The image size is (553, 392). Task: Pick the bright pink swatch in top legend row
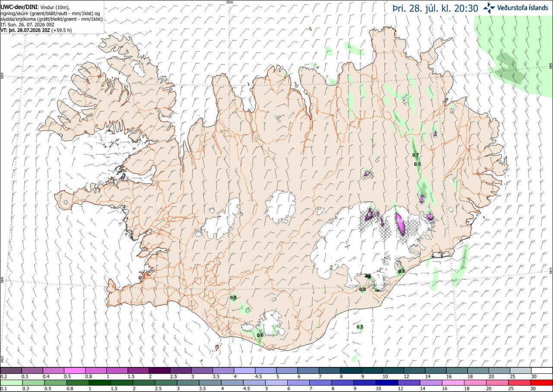tap(74, 370)
